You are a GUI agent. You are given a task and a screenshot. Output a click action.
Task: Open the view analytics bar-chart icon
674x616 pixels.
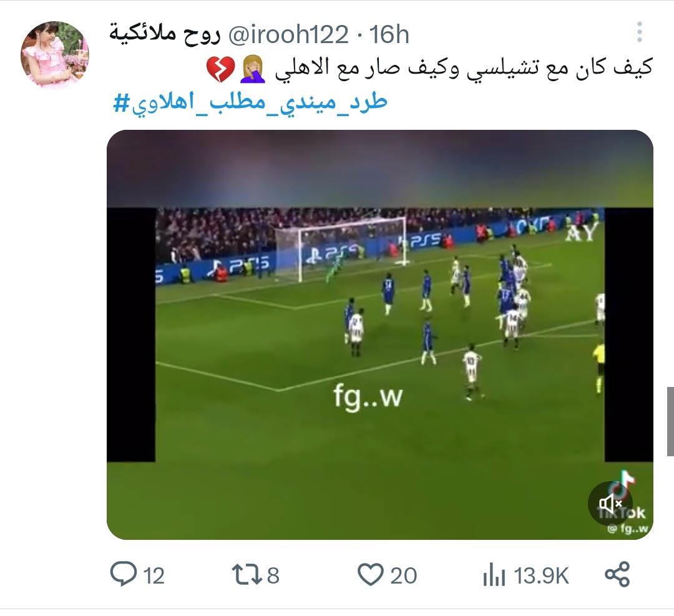[x=494, y=575]
